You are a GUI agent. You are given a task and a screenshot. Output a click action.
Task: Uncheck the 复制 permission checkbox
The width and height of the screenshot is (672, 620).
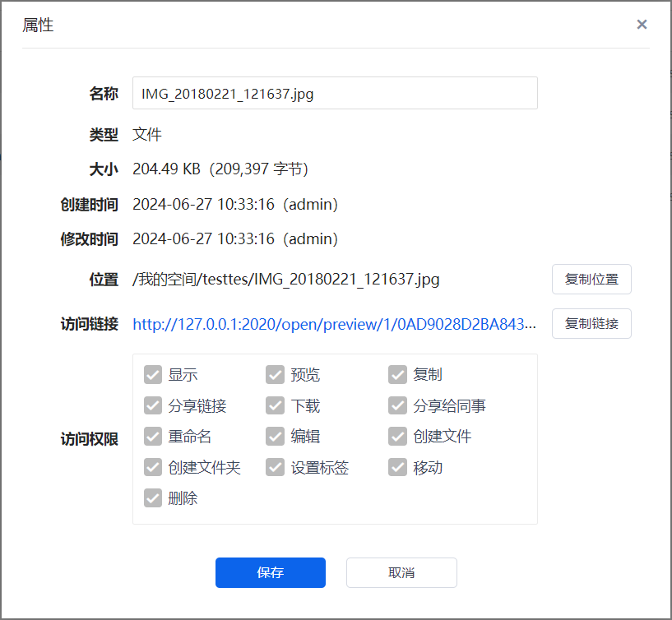pyautogui.click(x=397, y=375)
